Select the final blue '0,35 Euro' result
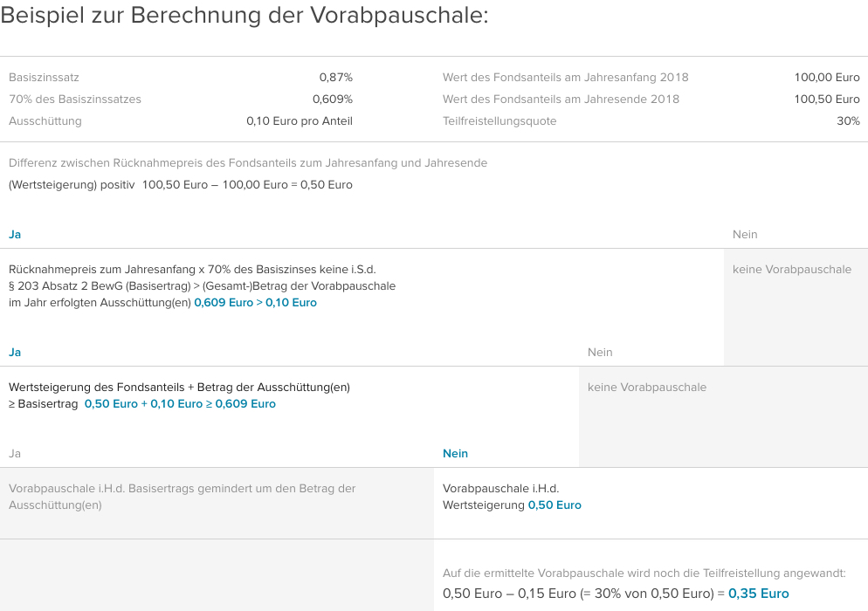 coord(758,594)
